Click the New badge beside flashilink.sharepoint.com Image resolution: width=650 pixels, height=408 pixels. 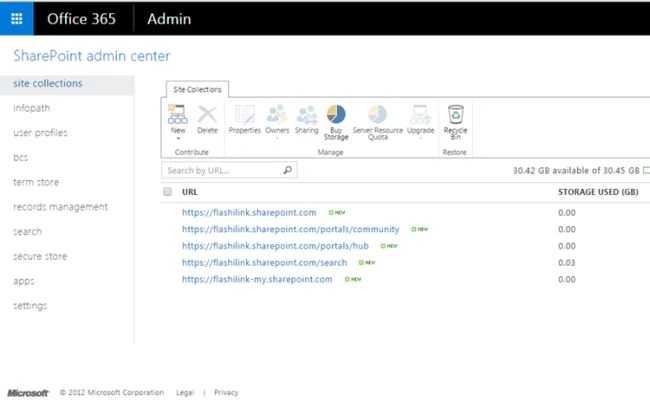(337, 213)
